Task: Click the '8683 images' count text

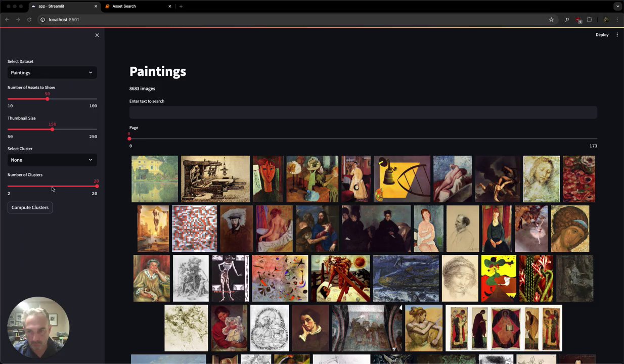Action: click(142, 88)
